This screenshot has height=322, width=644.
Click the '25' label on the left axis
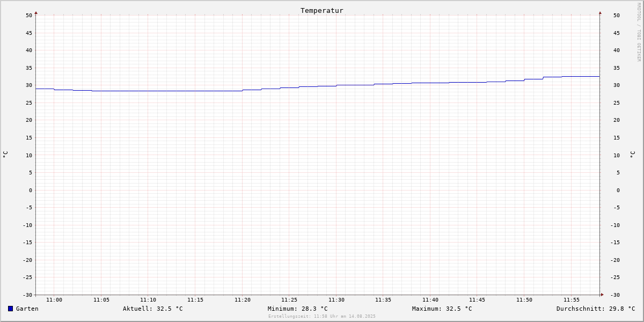pos(29,103)
